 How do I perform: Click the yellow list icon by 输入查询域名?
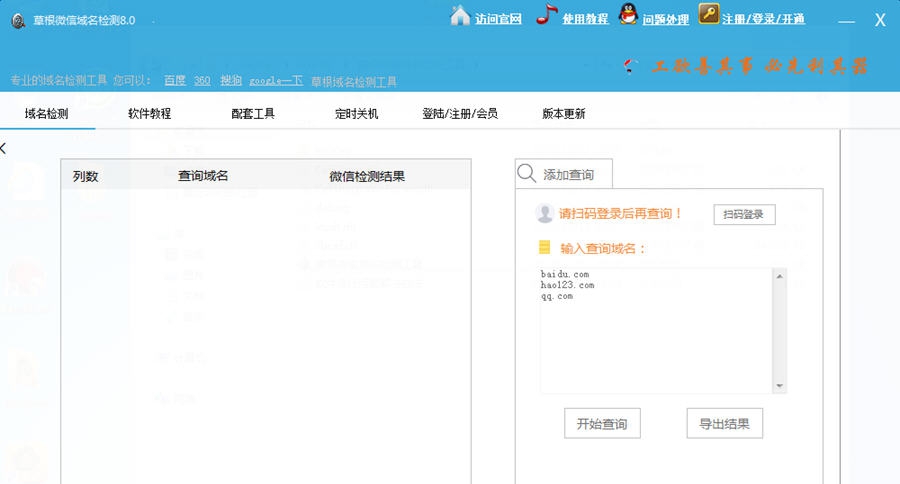point(545,247)
